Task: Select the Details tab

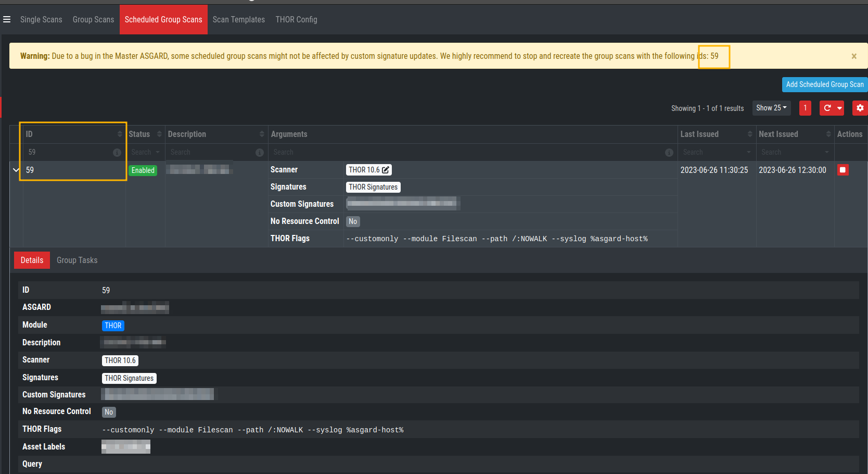Action: [32, 260]
